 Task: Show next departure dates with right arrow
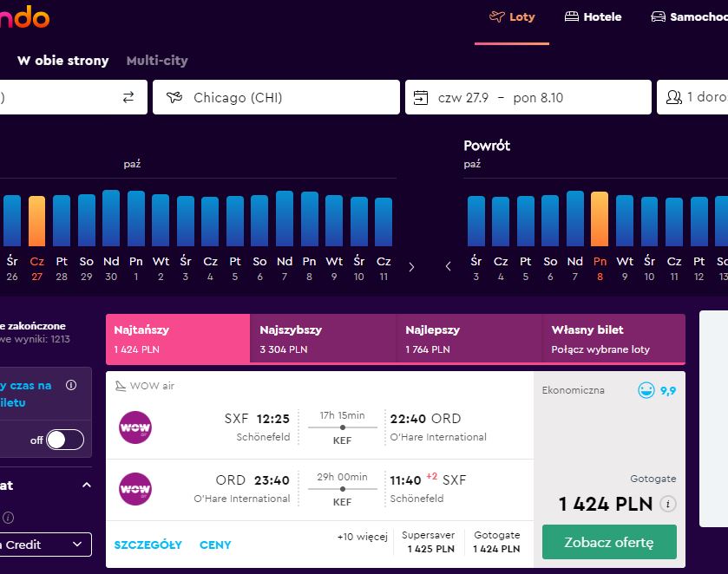click(411, 267)
